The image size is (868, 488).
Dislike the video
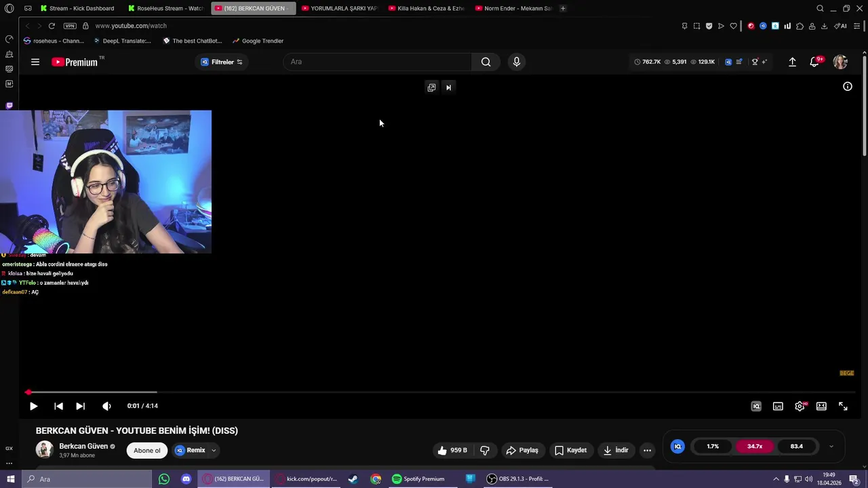point(485,450)
